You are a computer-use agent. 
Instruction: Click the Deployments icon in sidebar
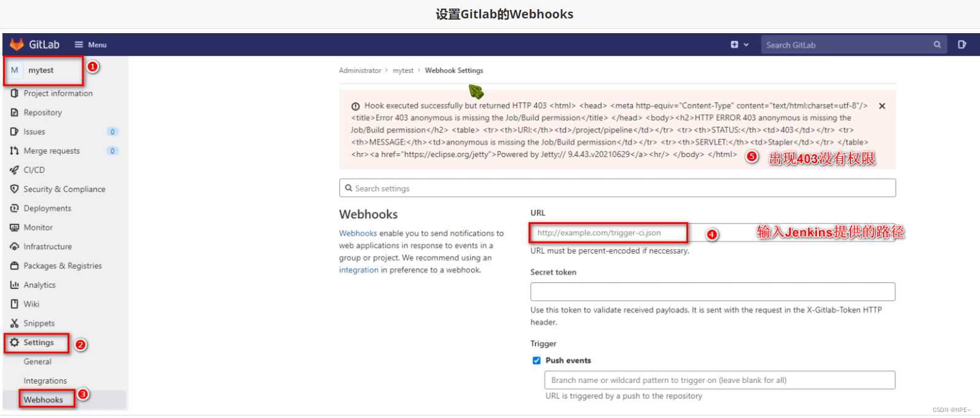(15, 208)
